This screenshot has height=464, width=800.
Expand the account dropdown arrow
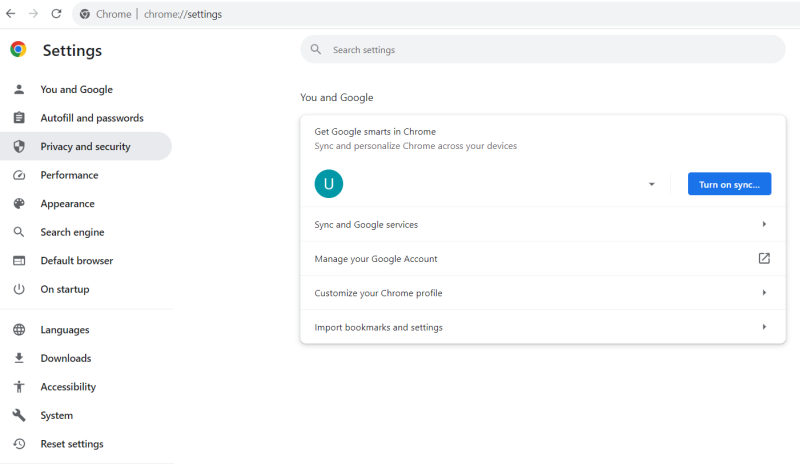[x=652, y=184]
